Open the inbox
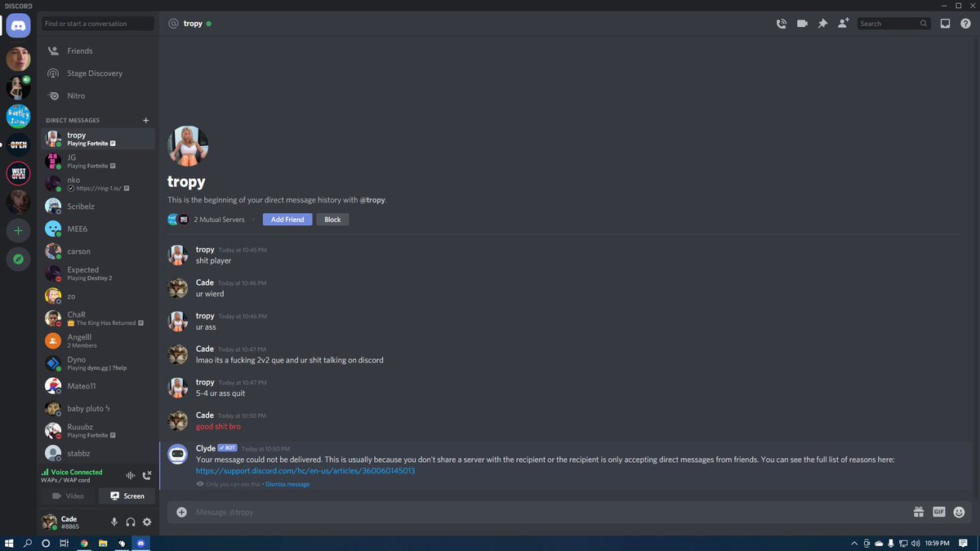980x551 pixels. (945, 24)
